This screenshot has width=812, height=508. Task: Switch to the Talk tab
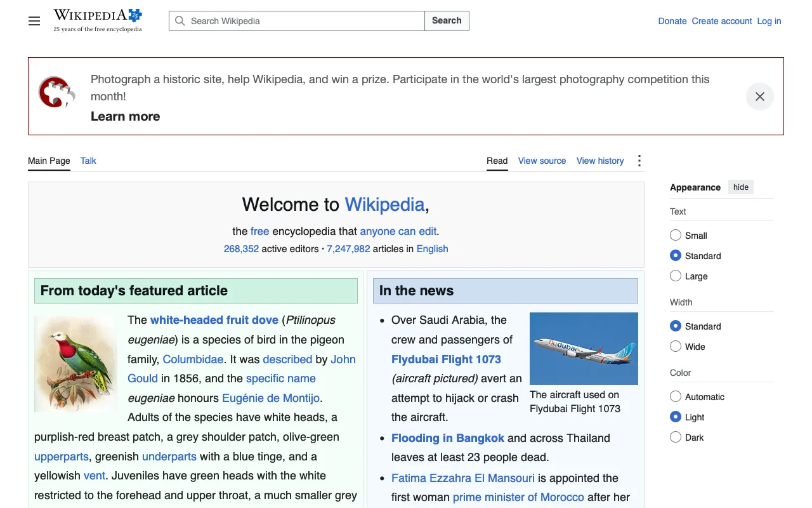point(88,161)
